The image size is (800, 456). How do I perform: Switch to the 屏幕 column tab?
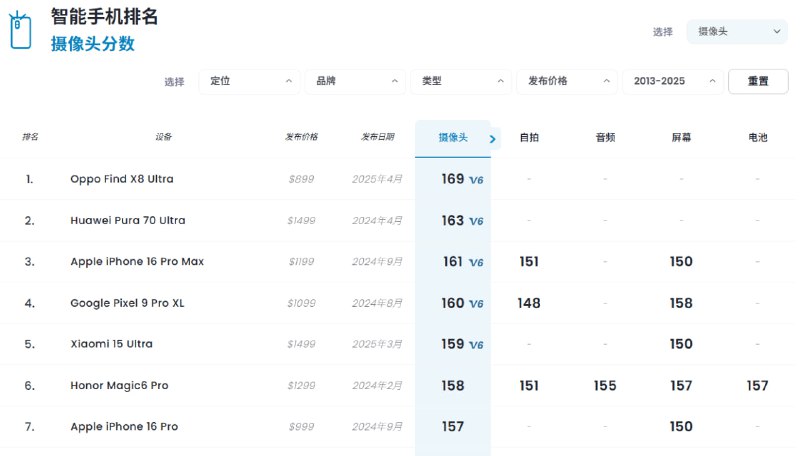[x=681, y=138]
